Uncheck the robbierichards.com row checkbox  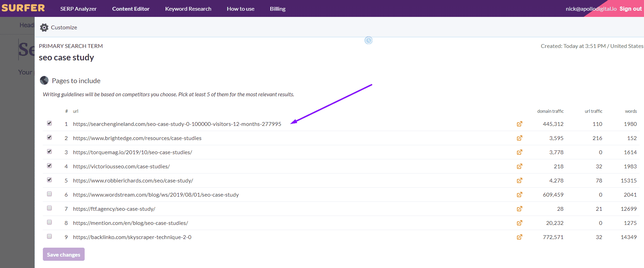tap(49, 180)
